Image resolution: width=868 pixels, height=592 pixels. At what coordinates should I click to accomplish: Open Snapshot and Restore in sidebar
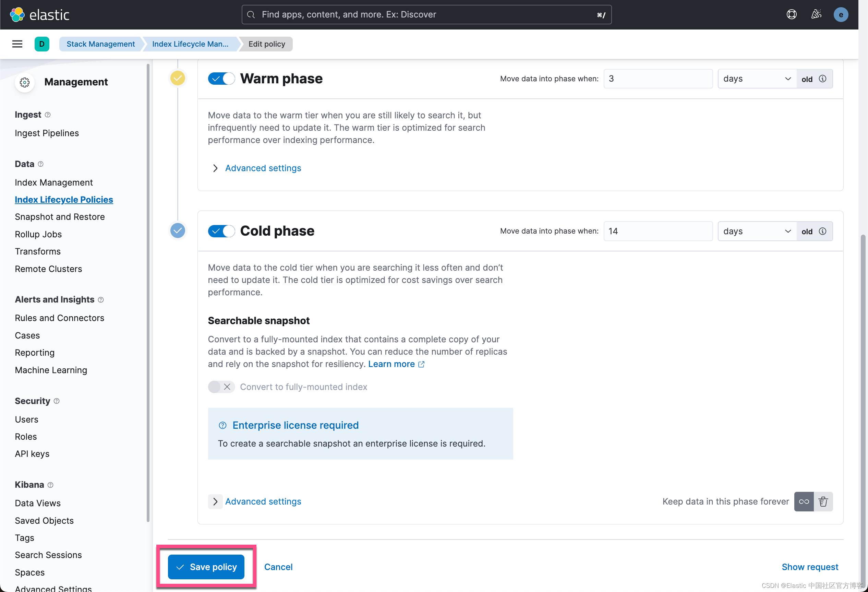(60, 217)
